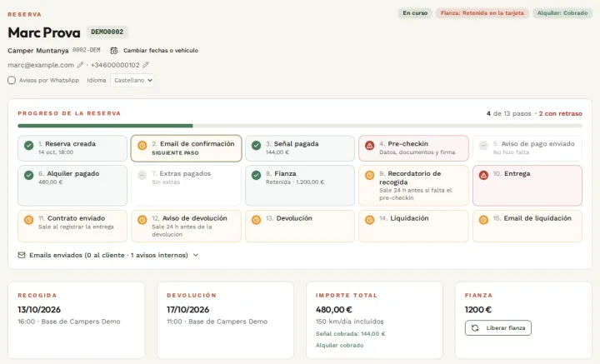
Task: Click the SIGUIENTE PASO label
Action: [x=175, y=153]
